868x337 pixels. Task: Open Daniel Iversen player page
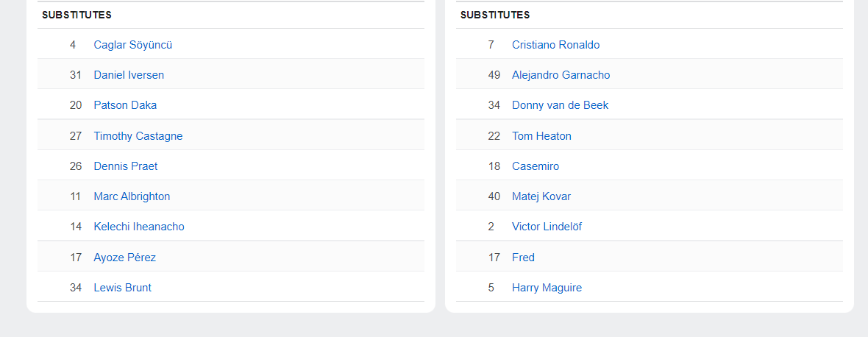(129, 75)
